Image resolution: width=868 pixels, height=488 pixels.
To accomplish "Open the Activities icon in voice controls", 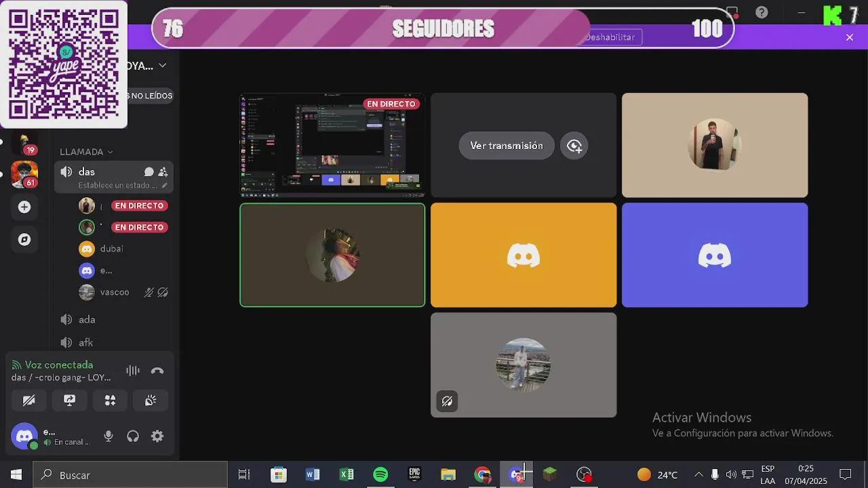I will [x=110, y=400].
